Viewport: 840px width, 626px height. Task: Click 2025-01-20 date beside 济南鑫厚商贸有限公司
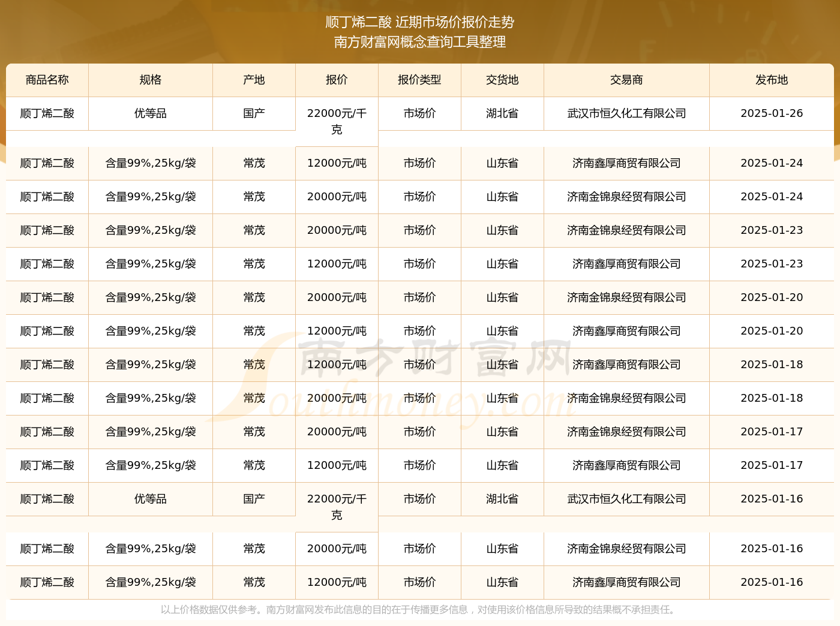pyautogui.click(x=772, y=331)
